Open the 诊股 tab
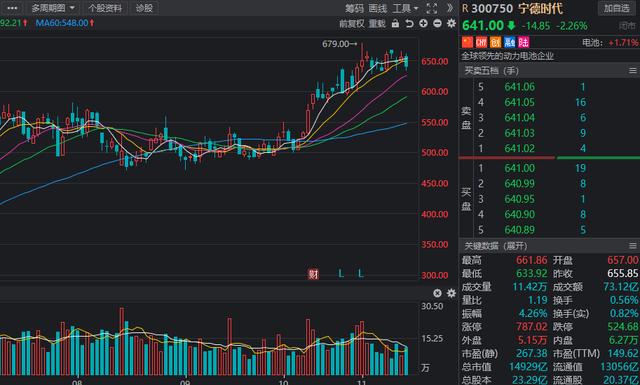Image resolution: width=640 pixels, height=385 pixels. tap(144, 8)
